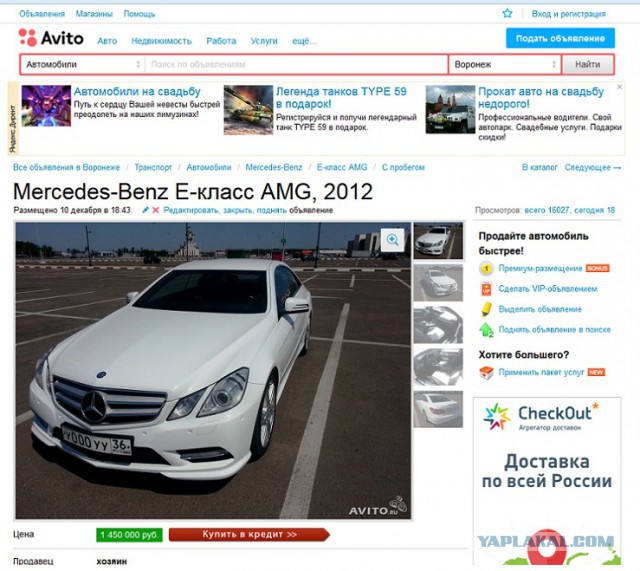
Task: Click Следующее → link
Action: point(593,167)
